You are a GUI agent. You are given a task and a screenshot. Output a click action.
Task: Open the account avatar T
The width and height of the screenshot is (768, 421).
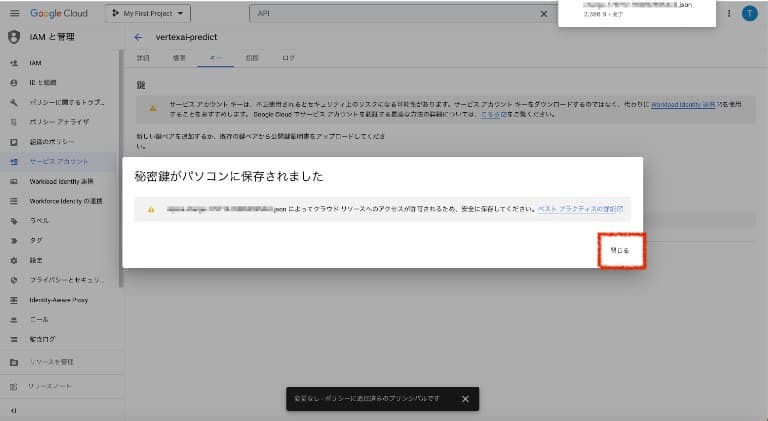tap(749, 14)
